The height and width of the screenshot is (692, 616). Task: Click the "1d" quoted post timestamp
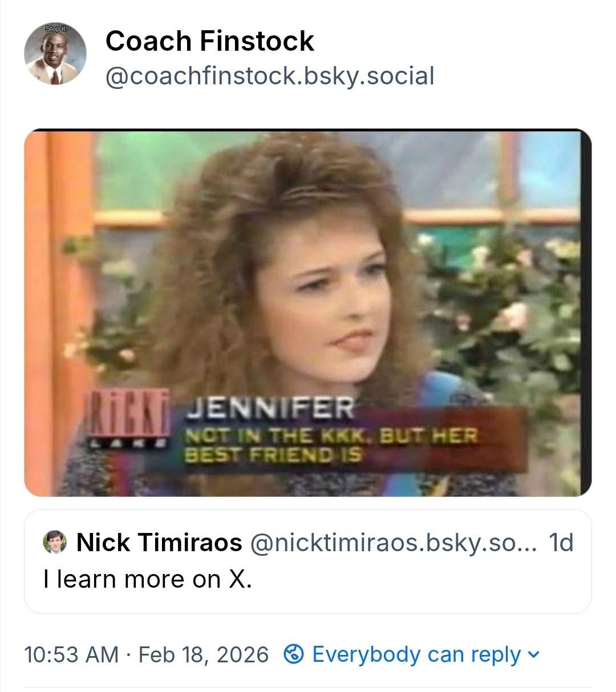560,543
